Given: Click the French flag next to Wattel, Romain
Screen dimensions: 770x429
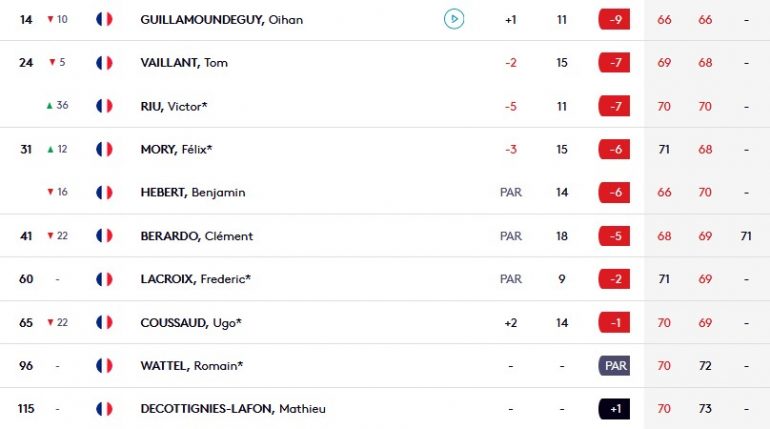Looking at the screenshot, I should (x=104, y=366).
